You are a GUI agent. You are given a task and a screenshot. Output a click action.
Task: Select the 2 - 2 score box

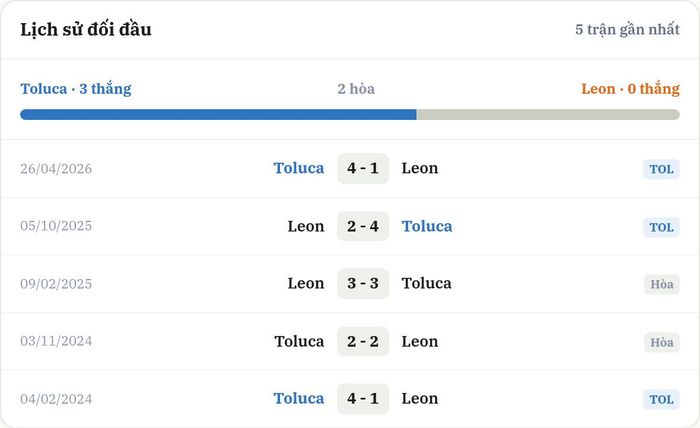click(x=362, y=341)
